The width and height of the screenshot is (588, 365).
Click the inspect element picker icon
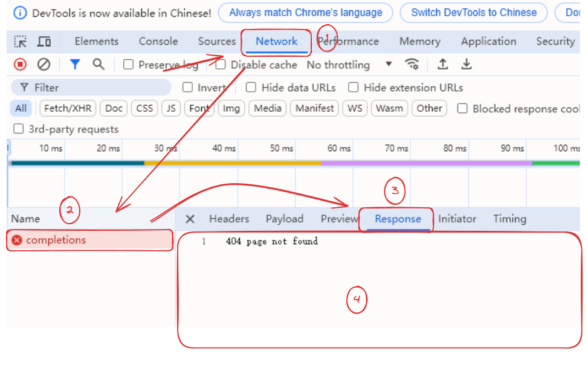(x=21, y=42)
